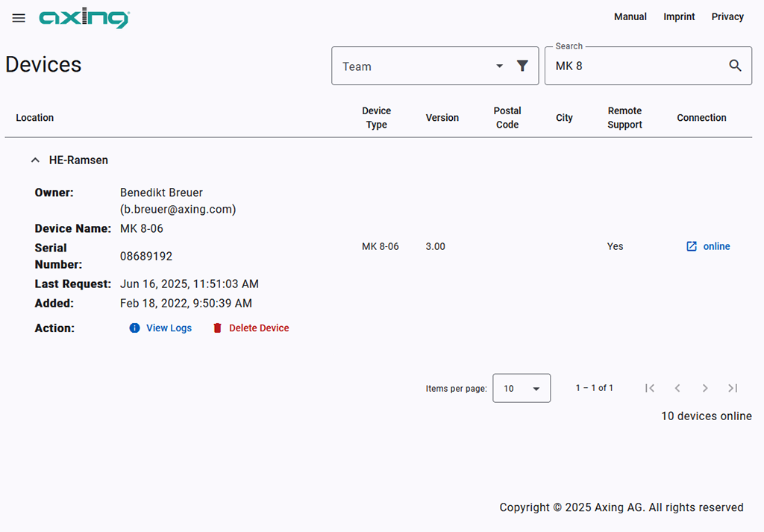Open the online connection link
This screenshot has width=764, height=532.
[717, 246]
